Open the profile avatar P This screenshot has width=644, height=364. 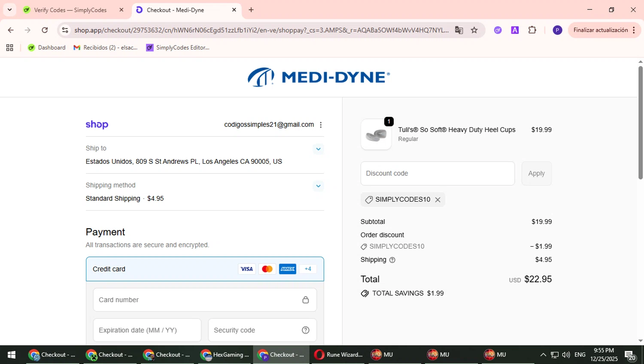pos(557,30)
